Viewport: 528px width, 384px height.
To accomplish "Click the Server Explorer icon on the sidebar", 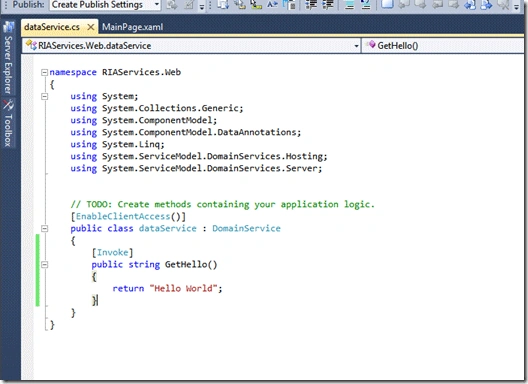I will click(x=8, y=27).
